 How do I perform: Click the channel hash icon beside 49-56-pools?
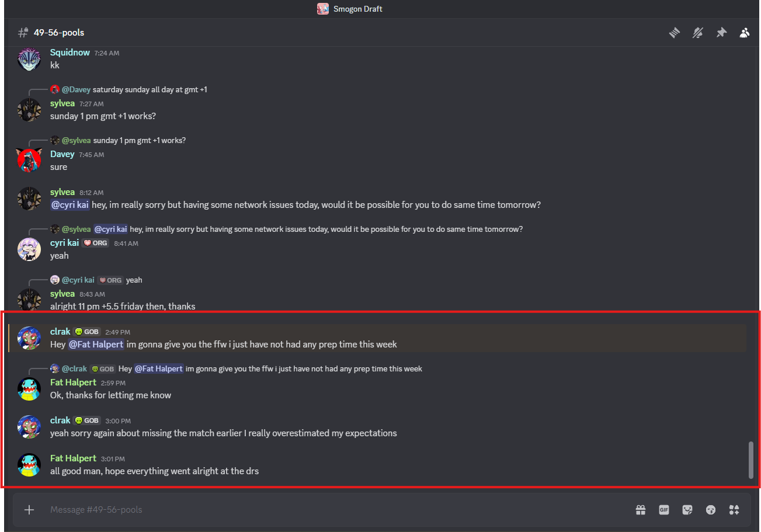[23, 33]
